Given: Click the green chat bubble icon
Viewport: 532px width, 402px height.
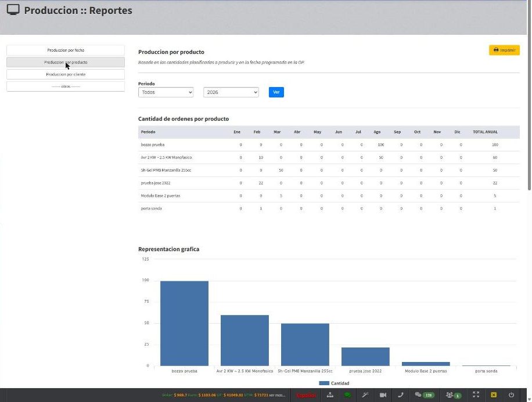Looking at the screenshot, I should pyautogui.click(x=347, y=395).
